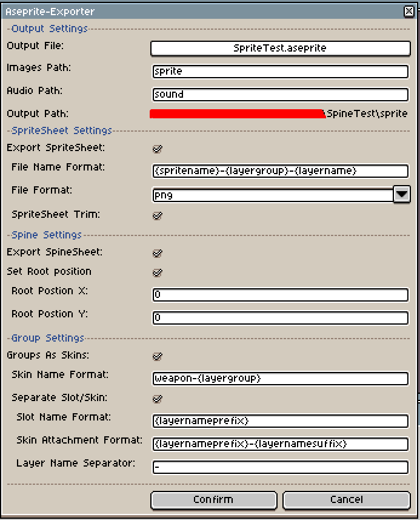Edit the Audio Path field

(280, 95)
